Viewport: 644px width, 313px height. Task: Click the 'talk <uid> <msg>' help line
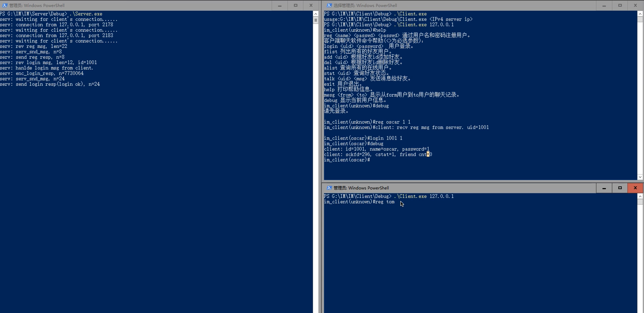367,79
